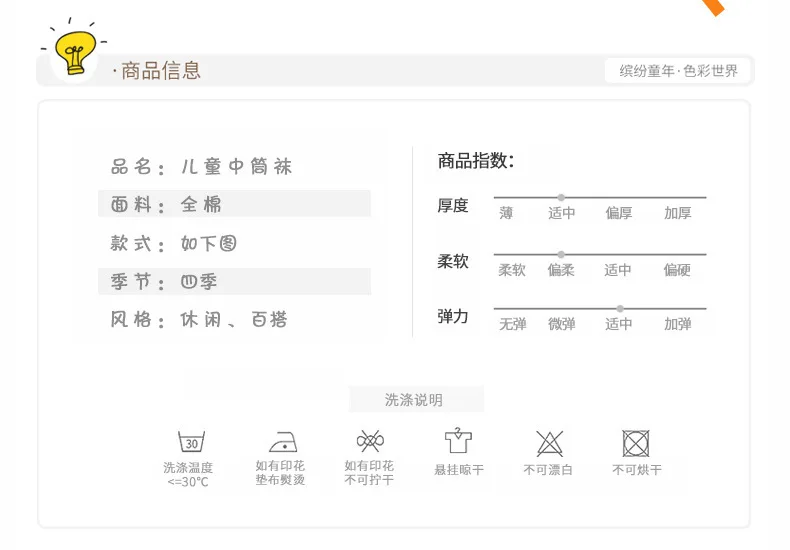This screenshot has height=550, width=790.
Task: Click the 柔软 slider handle at 偏柔
Action: pyautogui.click(x=561, y=254)
